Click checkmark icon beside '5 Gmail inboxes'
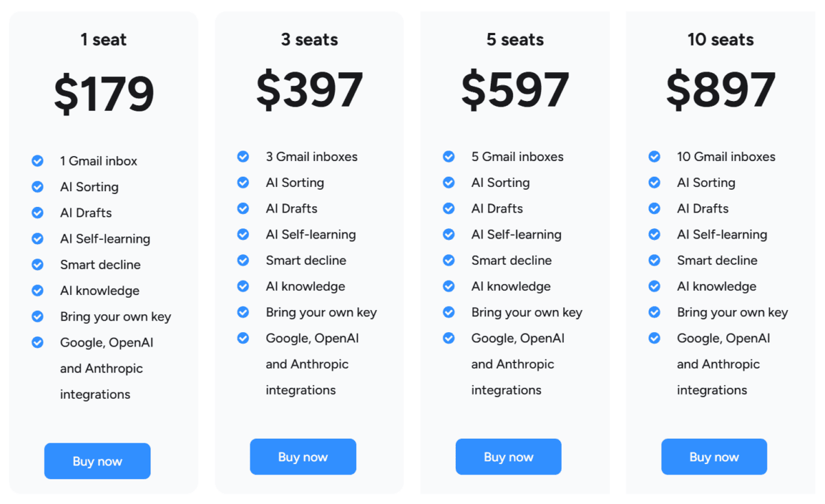Screen dimensions: 825x504 [449, 157]
